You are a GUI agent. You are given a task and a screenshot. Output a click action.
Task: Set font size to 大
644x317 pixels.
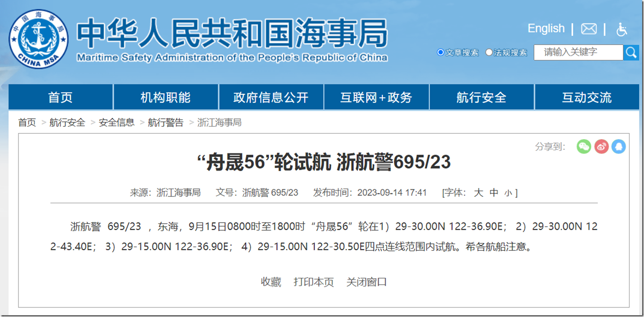coord(478,193)
